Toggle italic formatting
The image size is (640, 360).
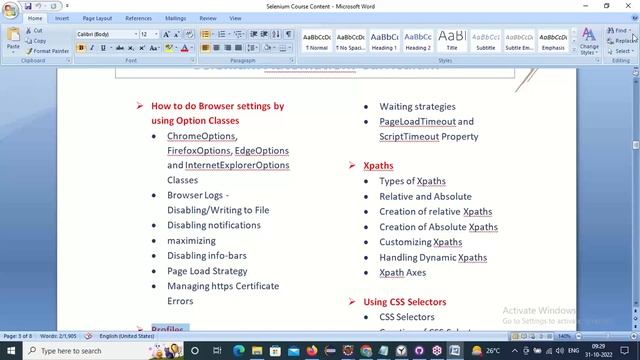pos(92,48)
